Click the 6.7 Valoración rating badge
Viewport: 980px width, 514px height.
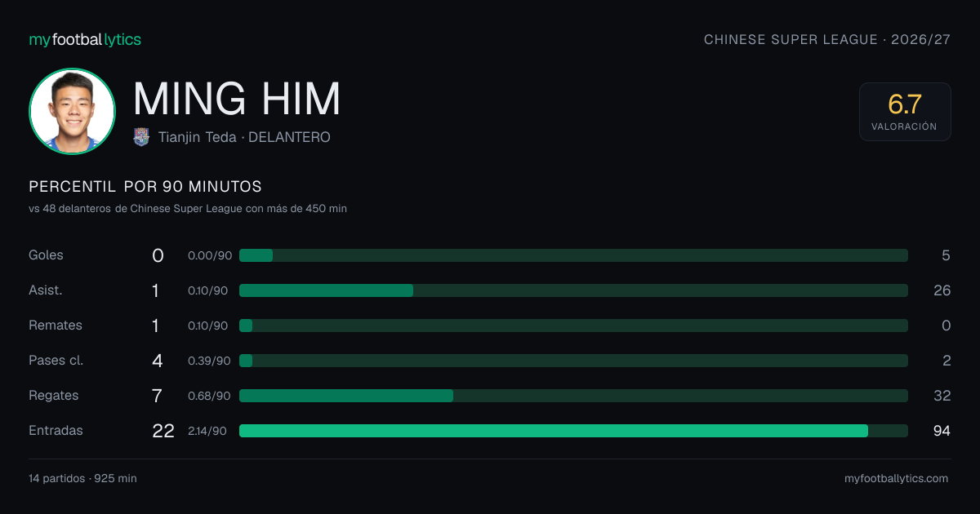pos(905,112)
